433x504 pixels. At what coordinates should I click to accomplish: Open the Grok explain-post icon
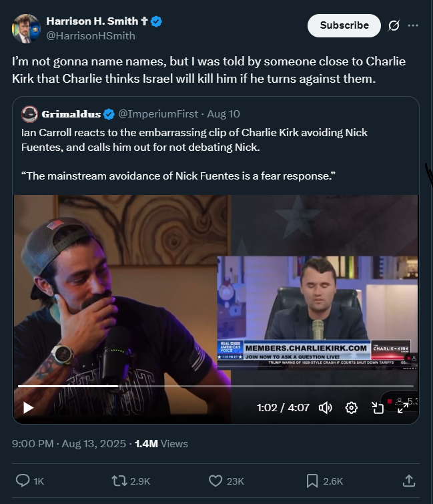point(394,25)
